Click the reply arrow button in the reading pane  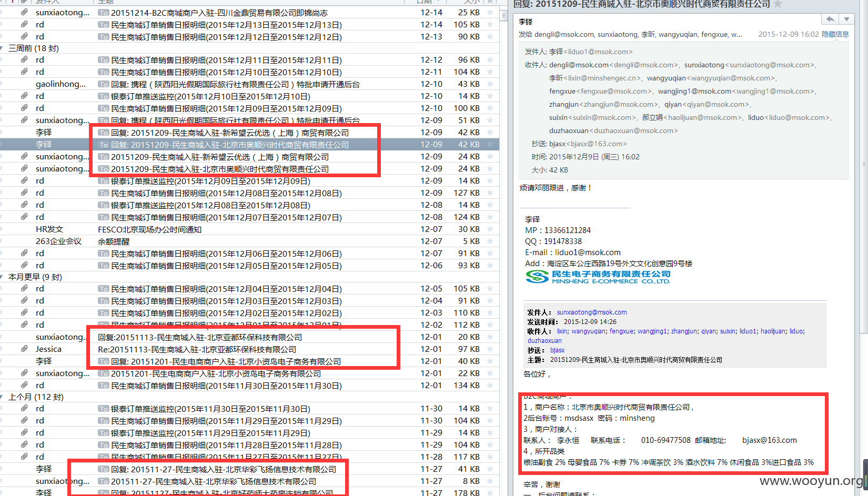[830, 19]
